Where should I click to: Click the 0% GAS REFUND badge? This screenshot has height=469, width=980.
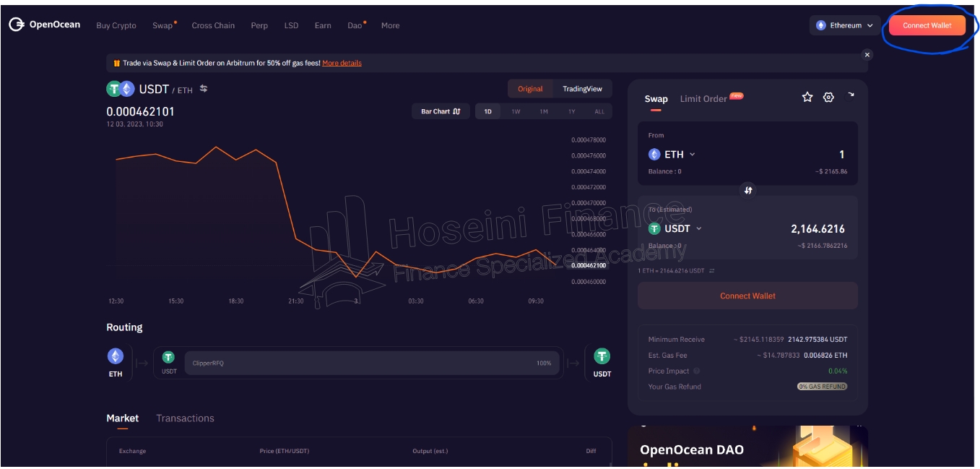pyautogui.click(x=822, y=387)
